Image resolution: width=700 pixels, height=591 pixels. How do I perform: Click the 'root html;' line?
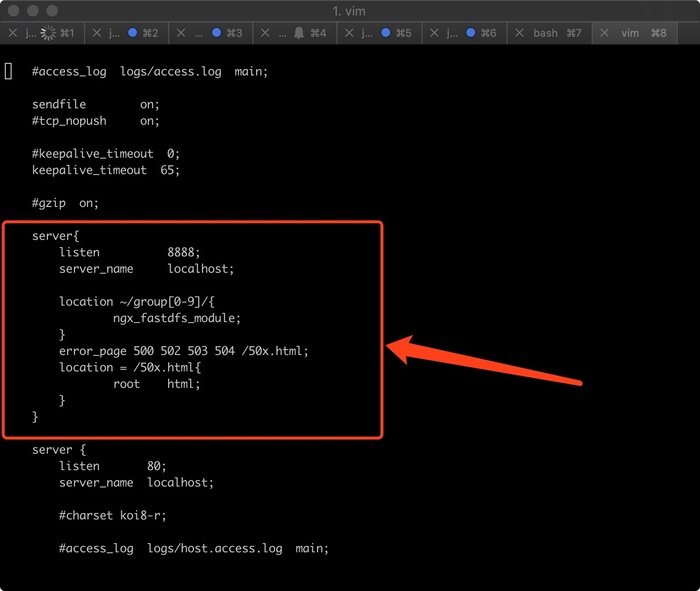pyautogui.click(x=157, y=384)
